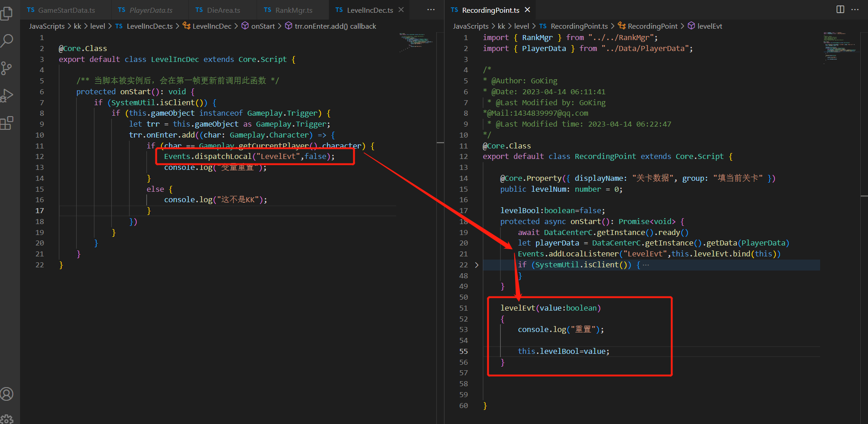Click line number 12 in left editor

40,157
